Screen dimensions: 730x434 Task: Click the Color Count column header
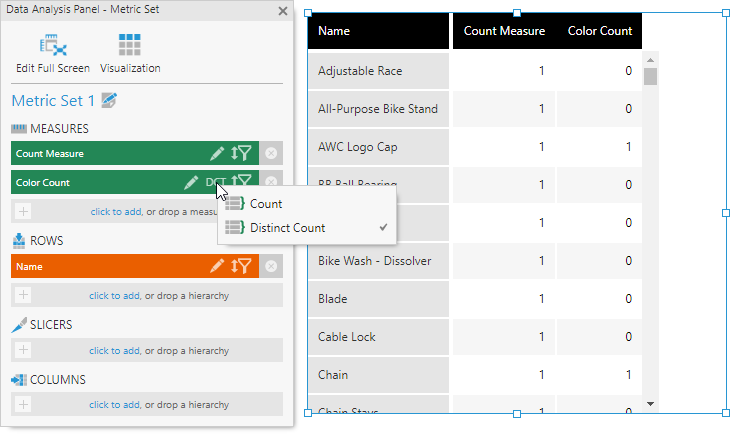click(x=600, y=31)
